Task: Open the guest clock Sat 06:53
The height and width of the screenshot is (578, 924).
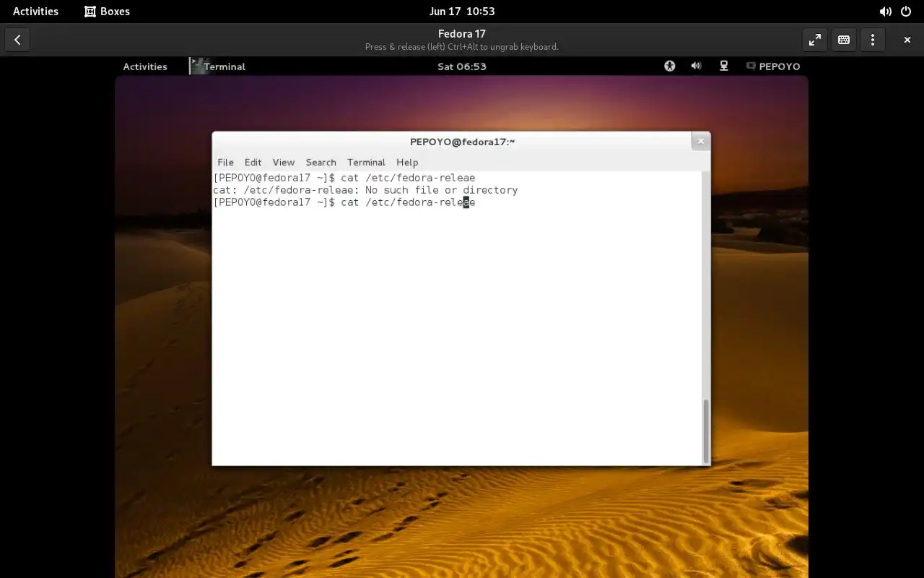Action: (x=462, y=66)
